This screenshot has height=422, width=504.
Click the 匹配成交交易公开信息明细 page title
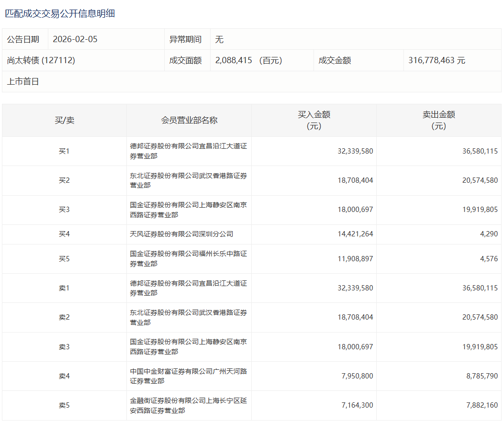point(60,13)
